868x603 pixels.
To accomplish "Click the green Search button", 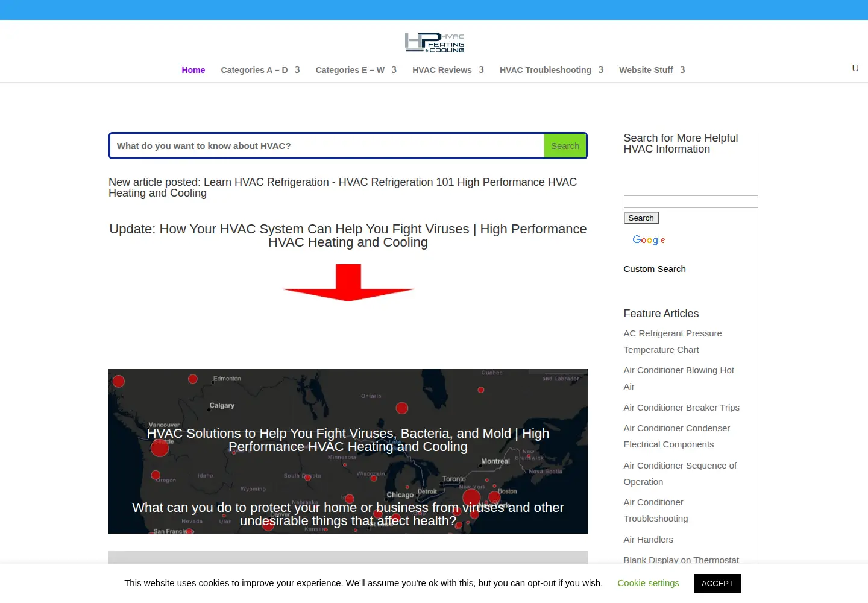I will click(565, 146).
